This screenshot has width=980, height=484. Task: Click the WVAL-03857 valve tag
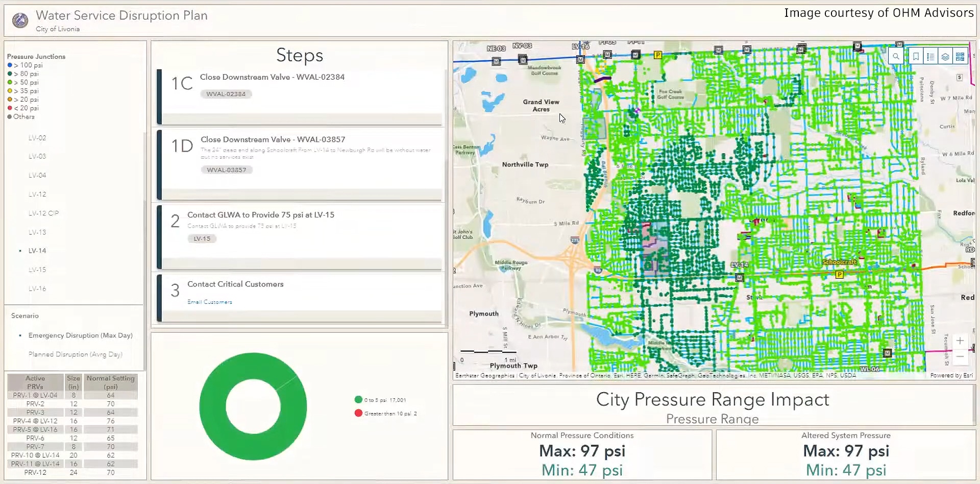tap(226, 170)
